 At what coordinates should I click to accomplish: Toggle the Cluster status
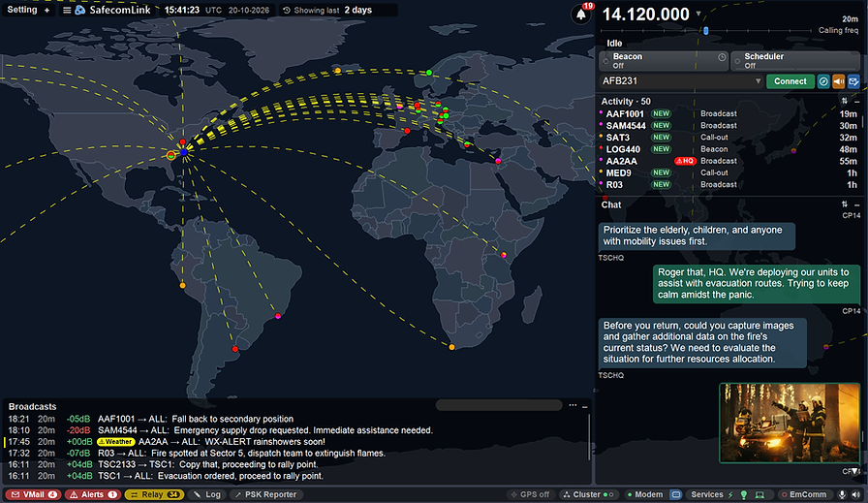(x=588, y=494)
